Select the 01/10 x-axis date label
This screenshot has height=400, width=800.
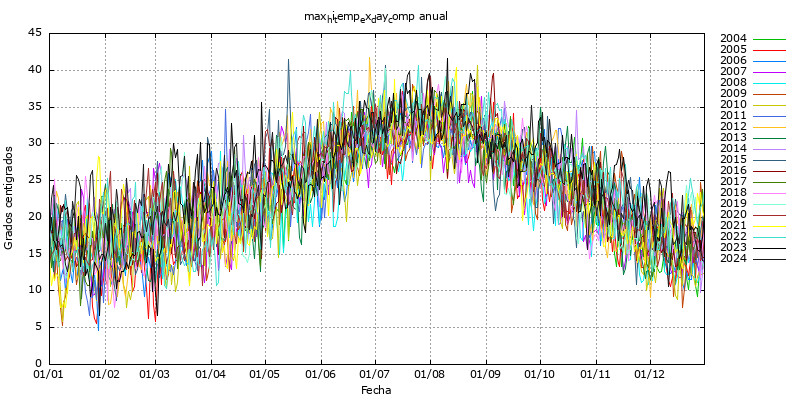[x=540, y=375]
